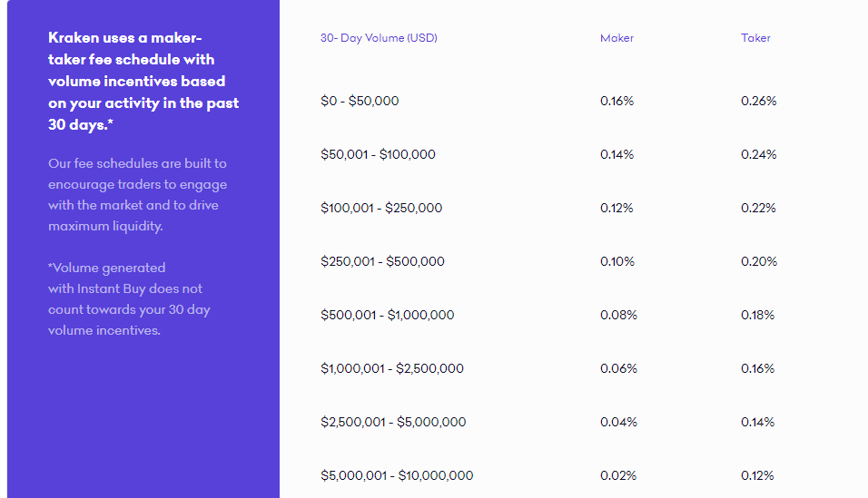
Task: Click the 0.14% maker fee value
Action: (x=616, y=154)
